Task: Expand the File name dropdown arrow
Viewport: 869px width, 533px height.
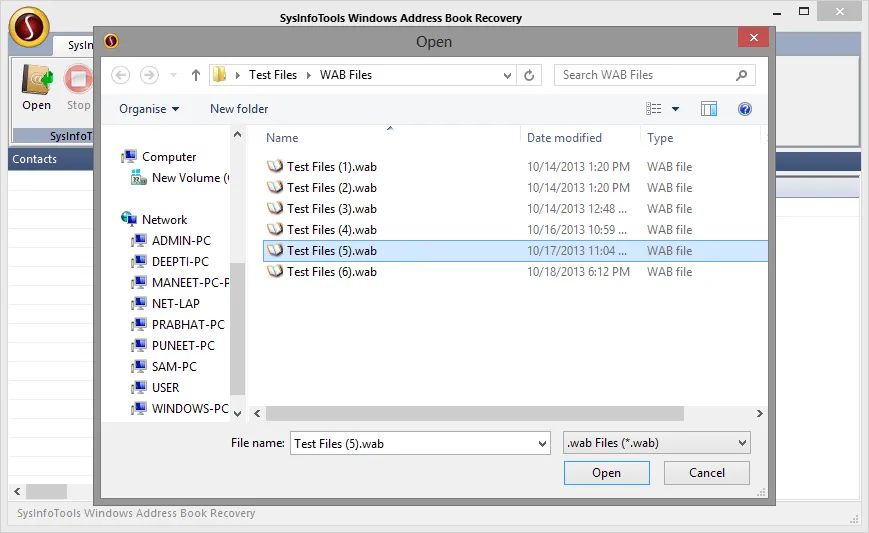Action: pos(542,444)
